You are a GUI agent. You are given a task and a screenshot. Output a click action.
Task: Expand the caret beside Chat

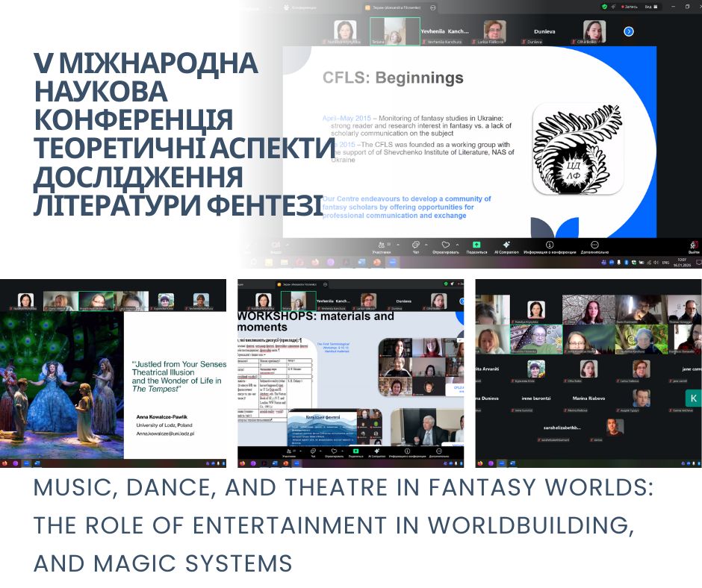[426, 244]
